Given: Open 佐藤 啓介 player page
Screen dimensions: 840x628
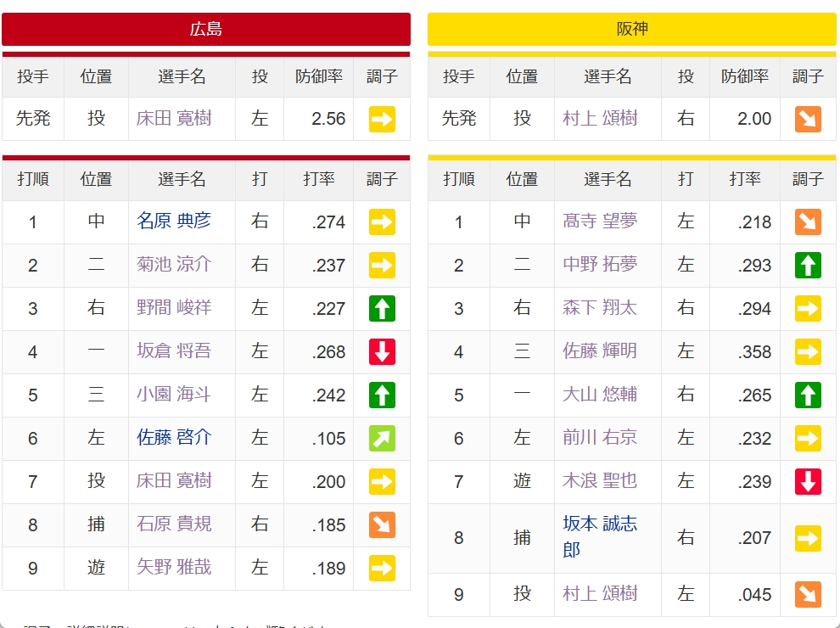Looking at the screenshot, I should coord(174,437).
